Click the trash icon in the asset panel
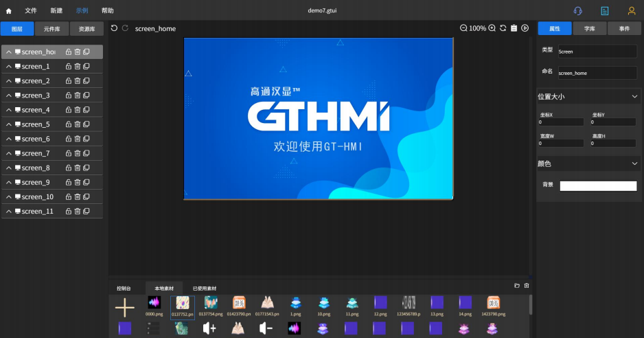The image size is (644, 338). (x=527, y=285)
